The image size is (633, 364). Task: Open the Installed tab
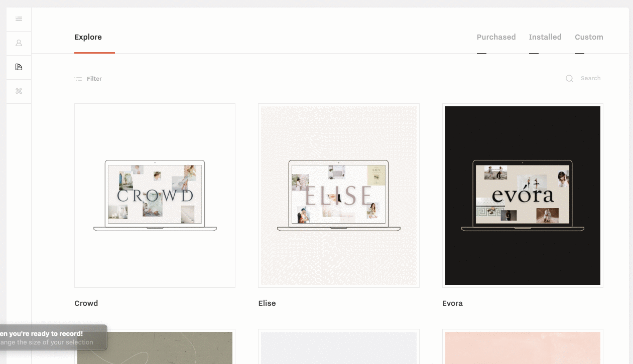click(545, 37)
